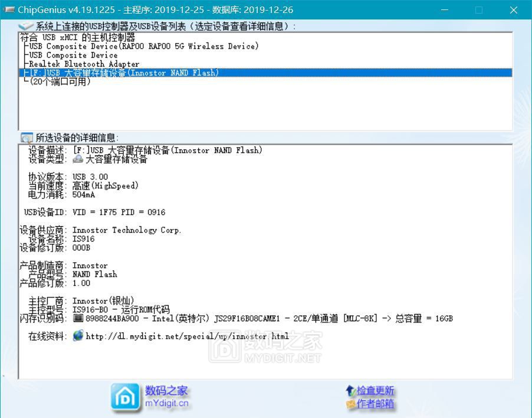Click the magnifier icon beside details header

pyautogui.click(x=27, y=138)
